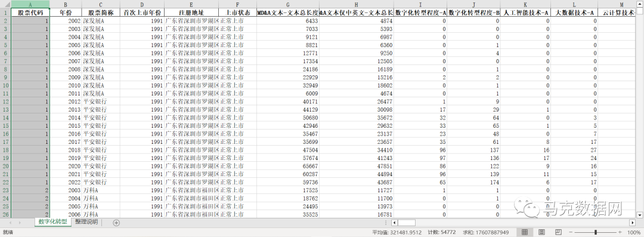Click horizontal scrollbar right arrow

point(632,223)
